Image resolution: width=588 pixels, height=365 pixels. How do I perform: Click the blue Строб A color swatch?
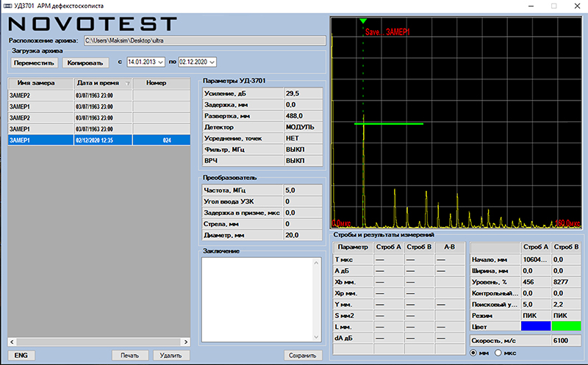click(x=537, y=325)
